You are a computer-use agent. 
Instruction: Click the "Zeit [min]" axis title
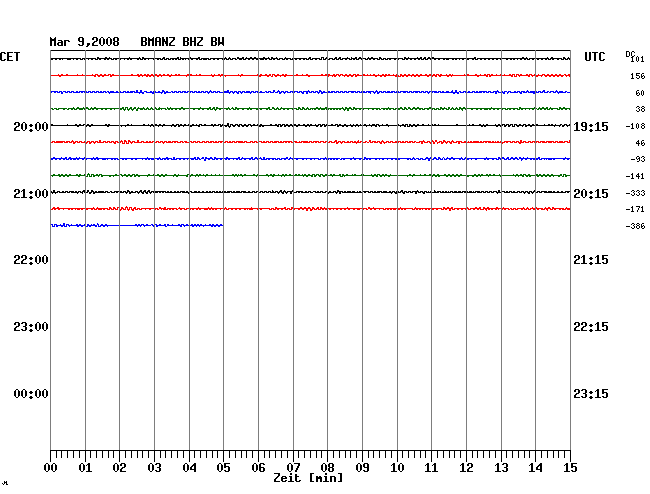coord(308,478)
